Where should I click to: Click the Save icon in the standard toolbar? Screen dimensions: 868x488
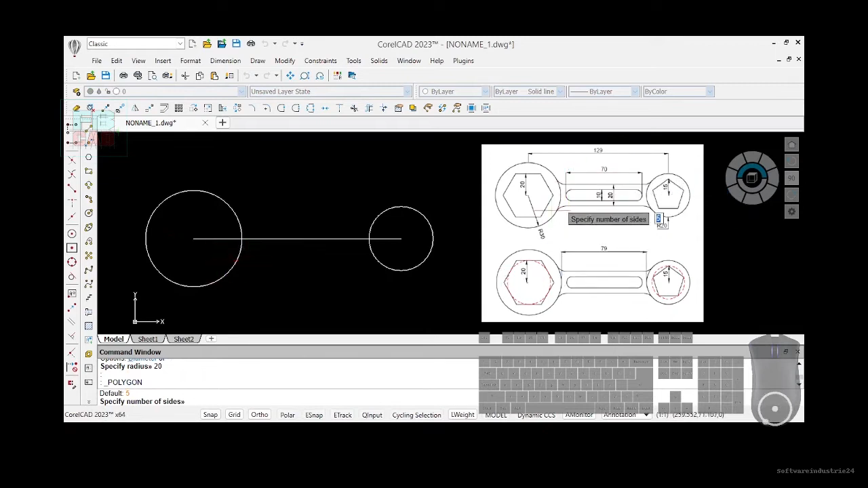[x=106, y=76]
